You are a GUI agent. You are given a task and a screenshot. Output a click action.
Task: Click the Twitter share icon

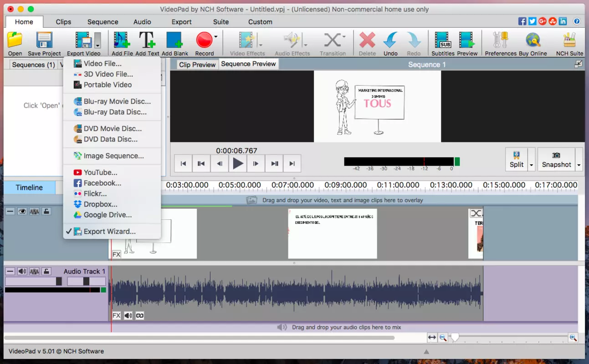[x=533, y=21]
